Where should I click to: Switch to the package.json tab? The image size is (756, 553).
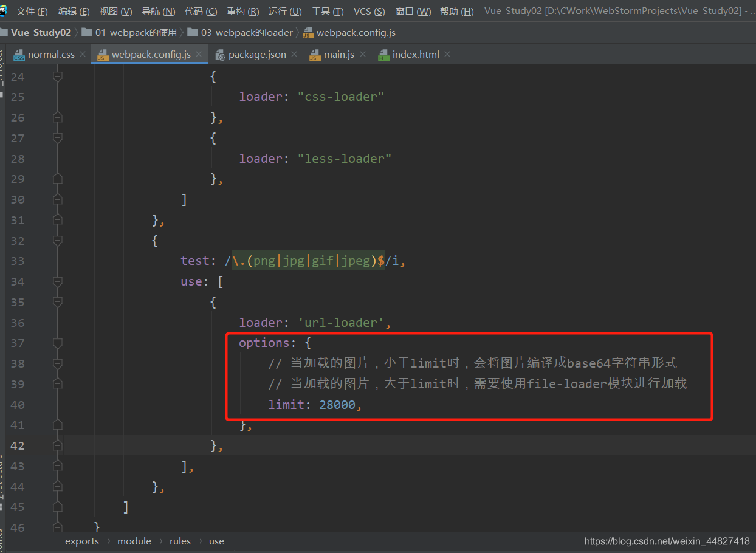[x=257, y=54]
